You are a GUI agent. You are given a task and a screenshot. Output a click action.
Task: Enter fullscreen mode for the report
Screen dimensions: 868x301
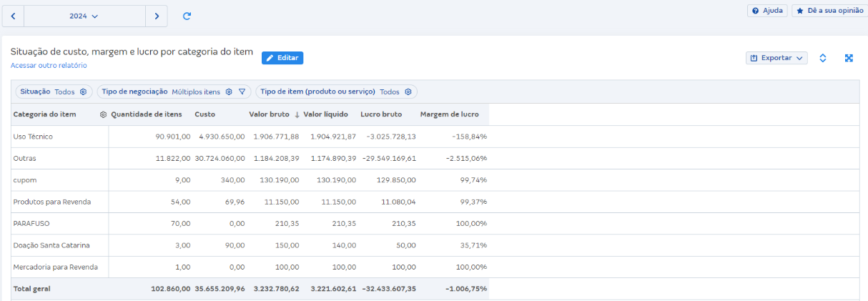point(849,58)
